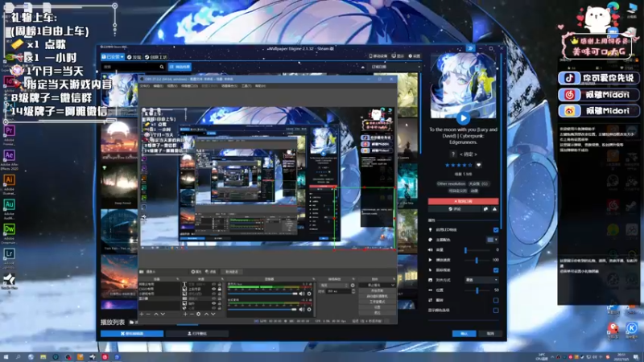Click the question mark icon under the wallpaper title

[x=453, y=154]
